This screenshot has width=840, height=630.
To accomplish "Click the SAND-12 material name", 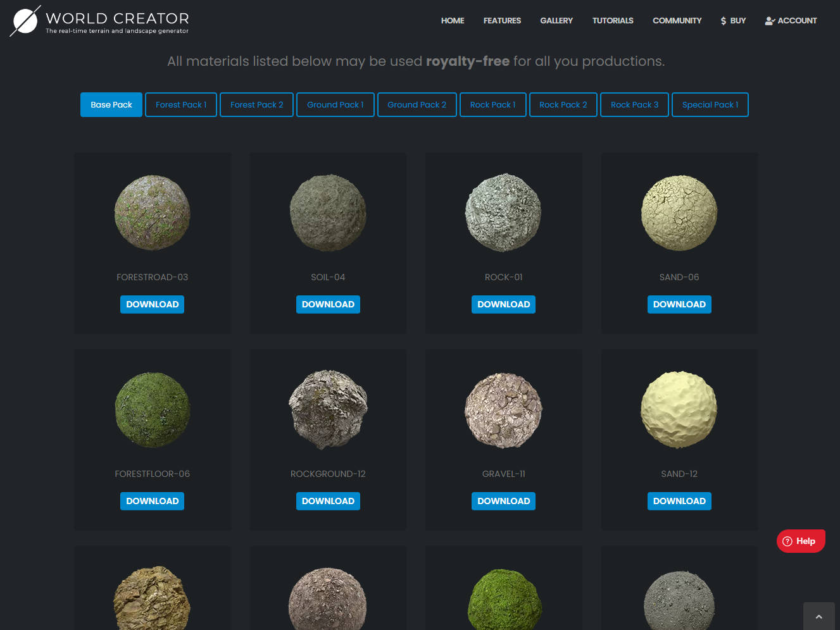I will pyautogui.click(x=679, y=474).
